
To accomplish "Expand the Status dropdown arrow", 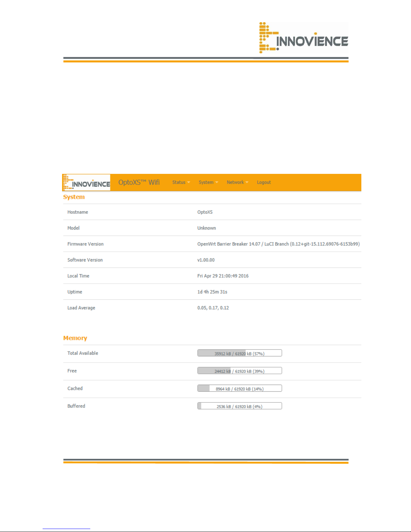I will pyautogui.click(x=189, y=182).
